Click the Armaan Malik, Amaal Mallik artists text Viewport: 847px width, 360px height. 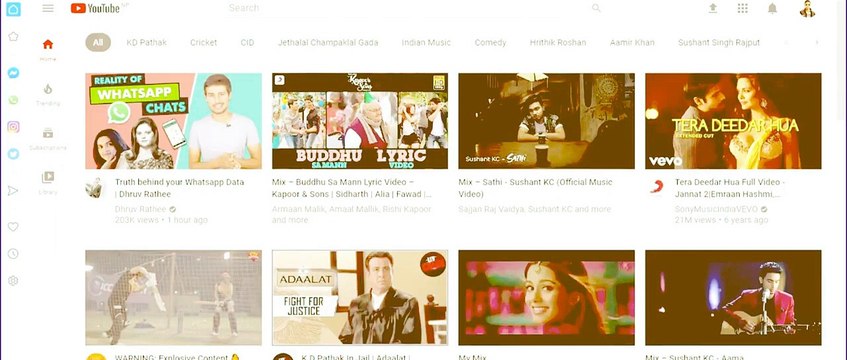point(351,215)
